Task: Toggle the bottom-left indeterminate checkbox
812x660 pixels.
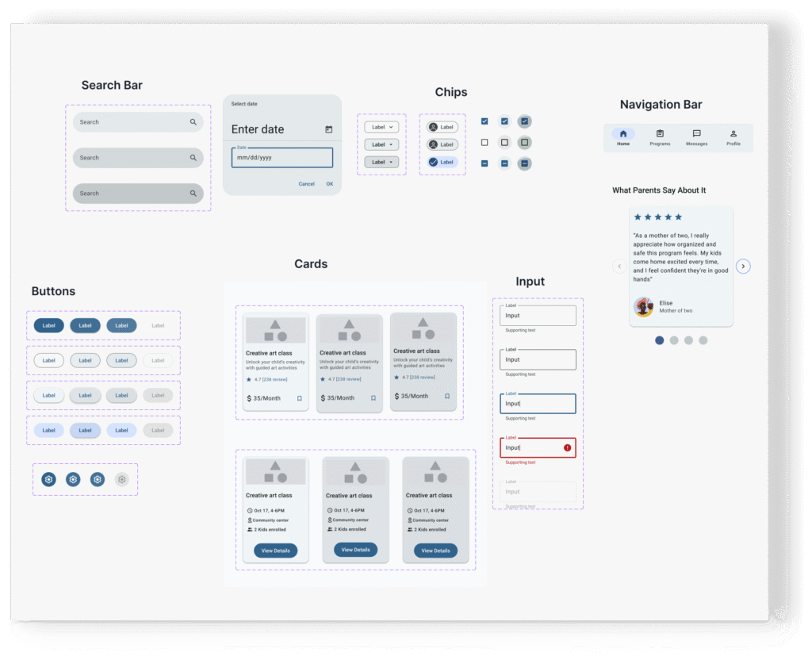Action: pos(485,163)
